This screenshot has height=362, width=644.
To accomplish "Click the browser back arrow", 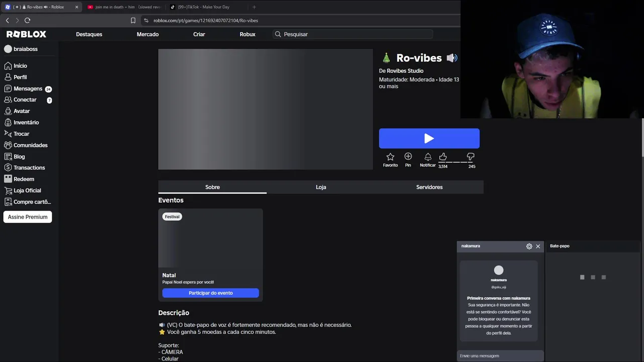I will (x=7, y=20).
